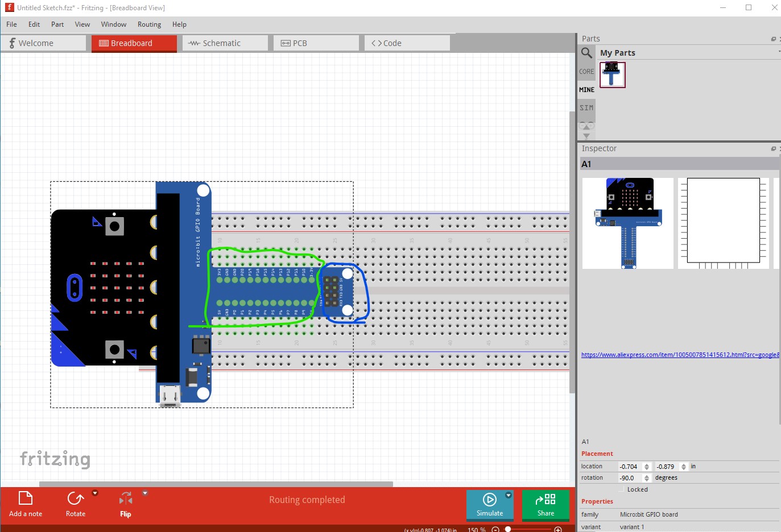Viewport: 781px width, 532px height.
Task: Click the zoom out minus icon
Action: click(495, 529)
